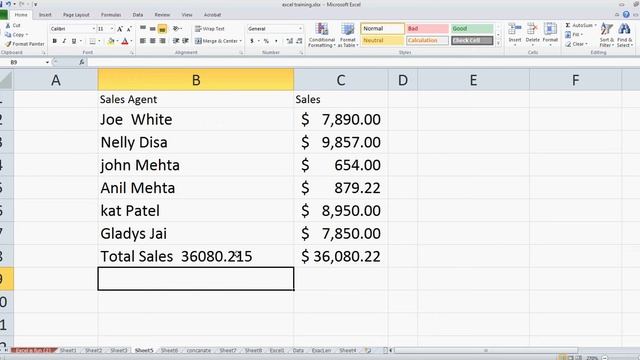Open the Clear dropdown

pyautogui.click(x=577, y=44)
